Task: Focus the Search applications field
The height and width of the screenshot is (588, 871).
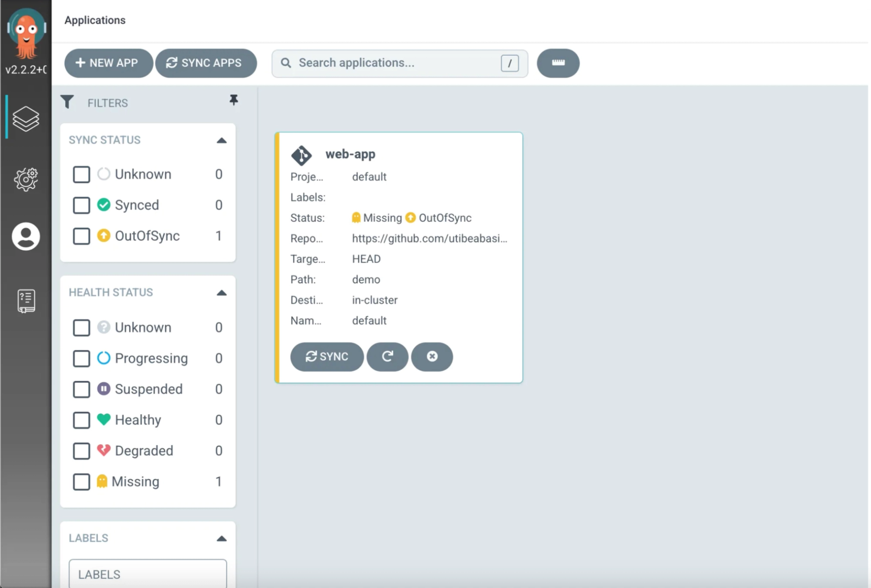Action: [x=400, y=63]
